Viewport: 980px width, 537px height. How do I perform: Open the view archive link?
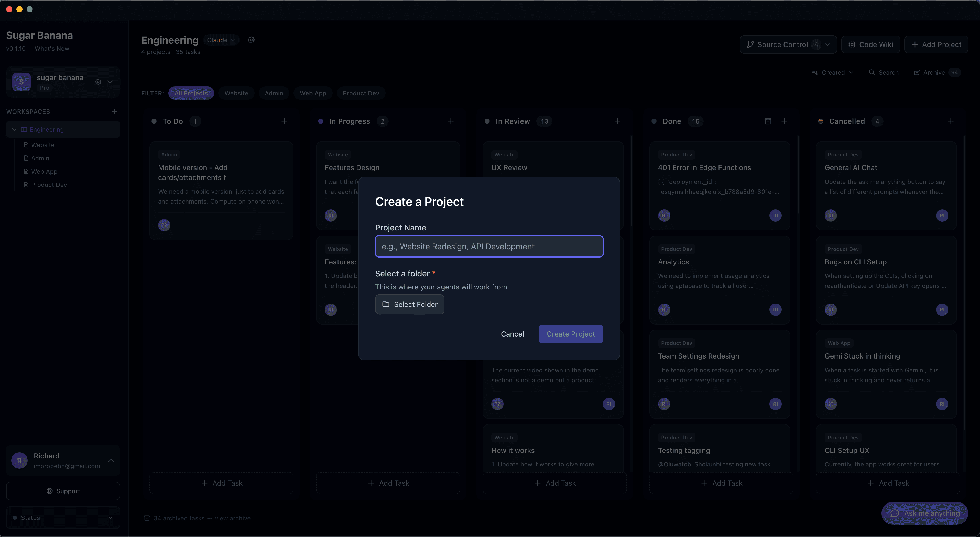click(233, 518)
